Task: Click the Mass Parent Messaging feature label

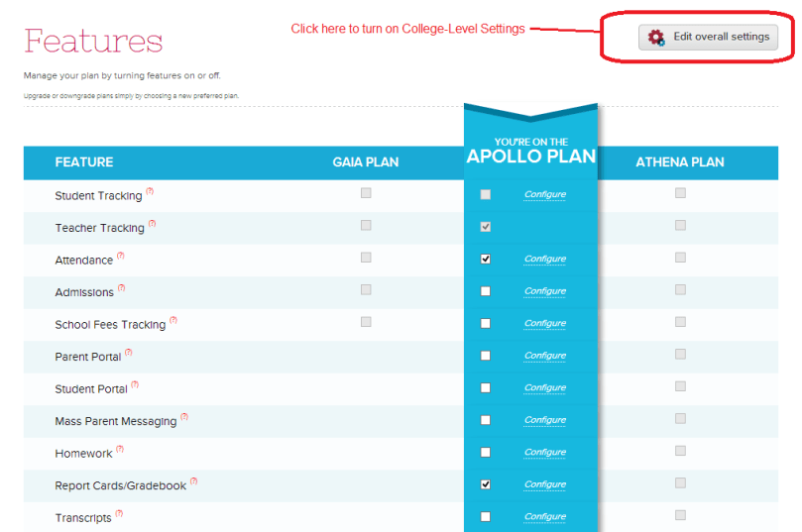Action: [116, 422]
